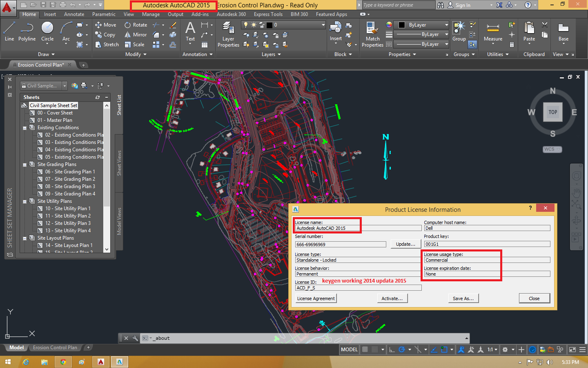This screenshot has width=588, height=368.
Task: Toggle polar tracking in status bar
Action: pyautogui.click(x=402, y=350)
